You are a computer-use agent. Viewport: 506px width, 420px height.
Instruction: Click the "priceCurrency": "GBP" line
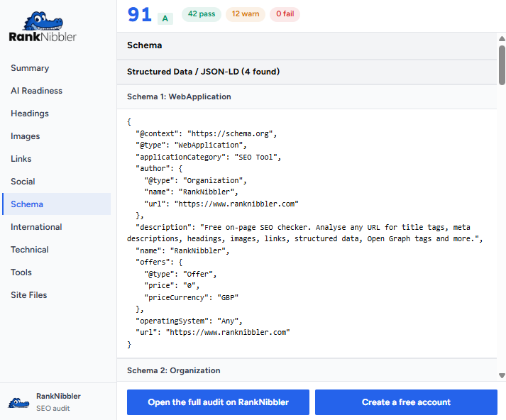192,297
